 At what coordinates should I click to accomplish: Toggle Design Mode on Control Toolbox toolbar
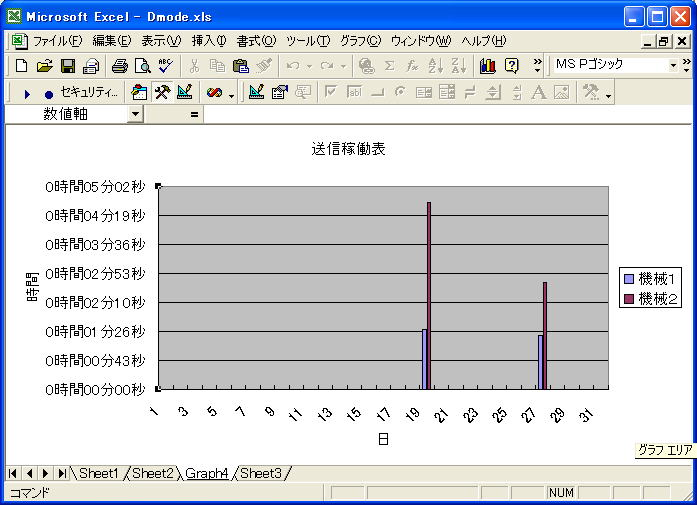[x=256, y=92]
